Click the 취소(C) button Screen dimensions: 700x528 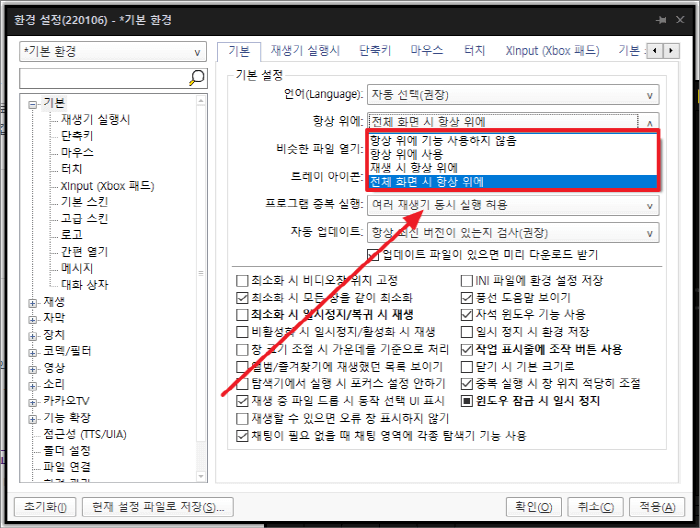(x=596, y=507)
